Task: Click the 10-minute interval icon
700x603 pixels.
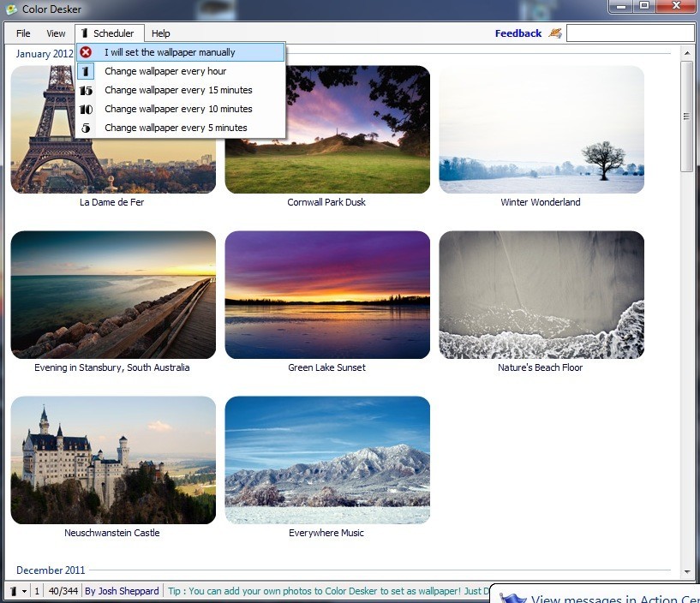Action: click(85, 109)
